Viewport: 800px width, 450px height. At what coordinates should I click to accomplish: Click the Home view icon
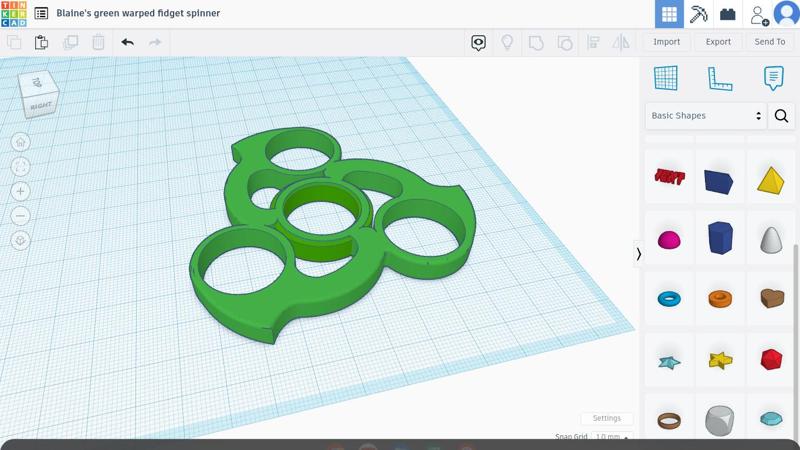20,142
